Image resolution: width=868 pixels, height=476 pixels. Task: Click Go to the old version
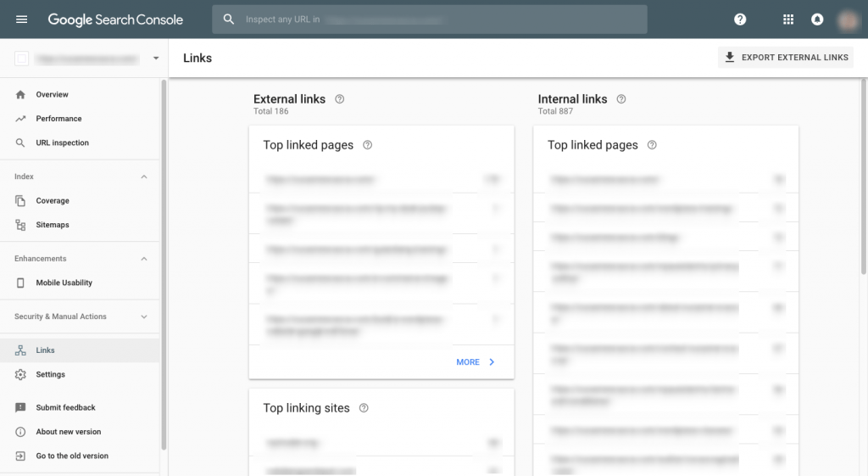[x=72, y=456]
